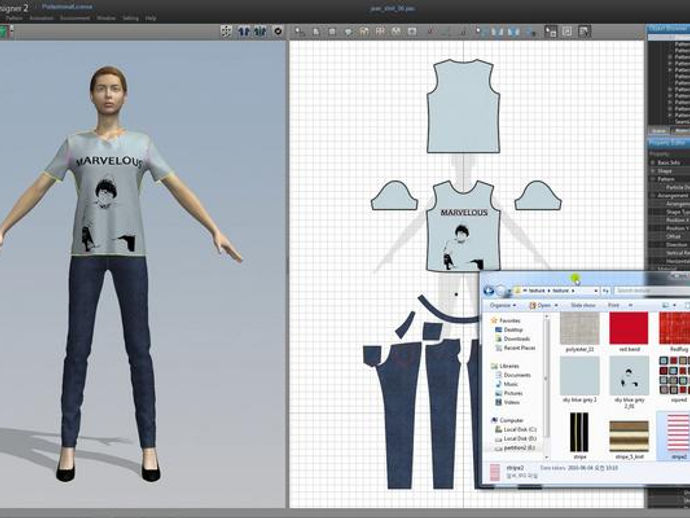This screenshot has width=690, height=518.
Task: Go back in the Explorer window
Action: 488,290
